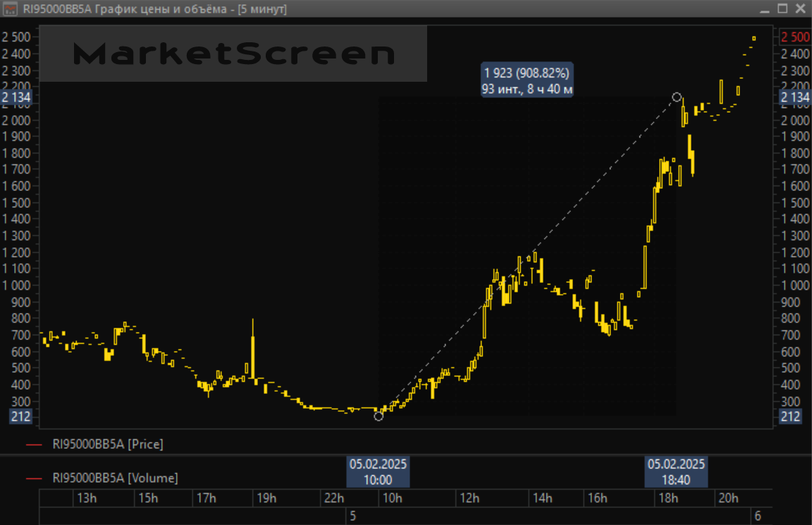Click the measurement start circle at price 212

(x=379, y=416)
